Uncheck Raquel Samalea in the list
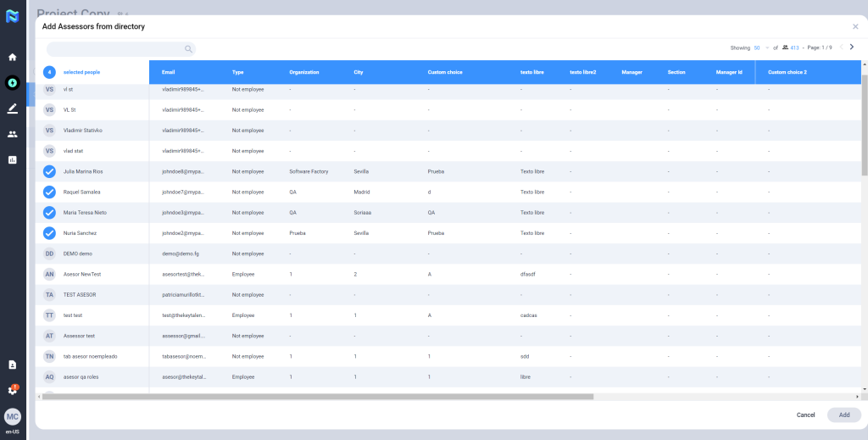This screenshot has height=440, width=868. (x=49, y=192)
